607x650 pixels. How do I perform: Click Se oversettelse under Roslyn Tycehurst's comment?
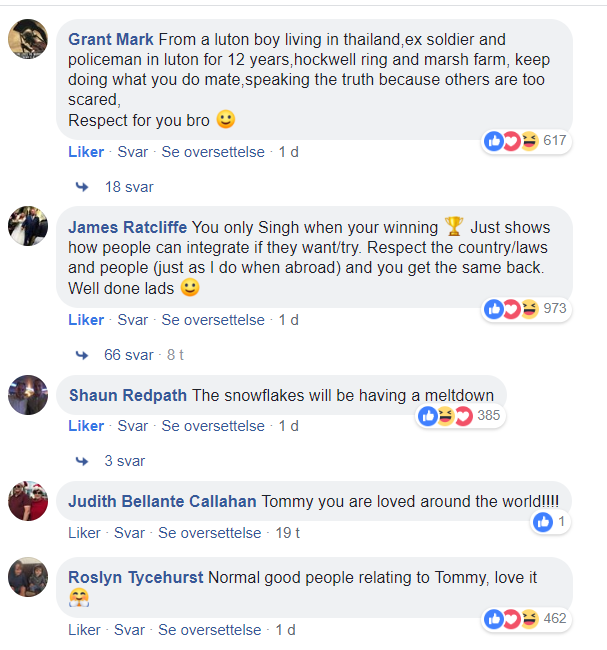pyautogui.click(x=210, y=630)
